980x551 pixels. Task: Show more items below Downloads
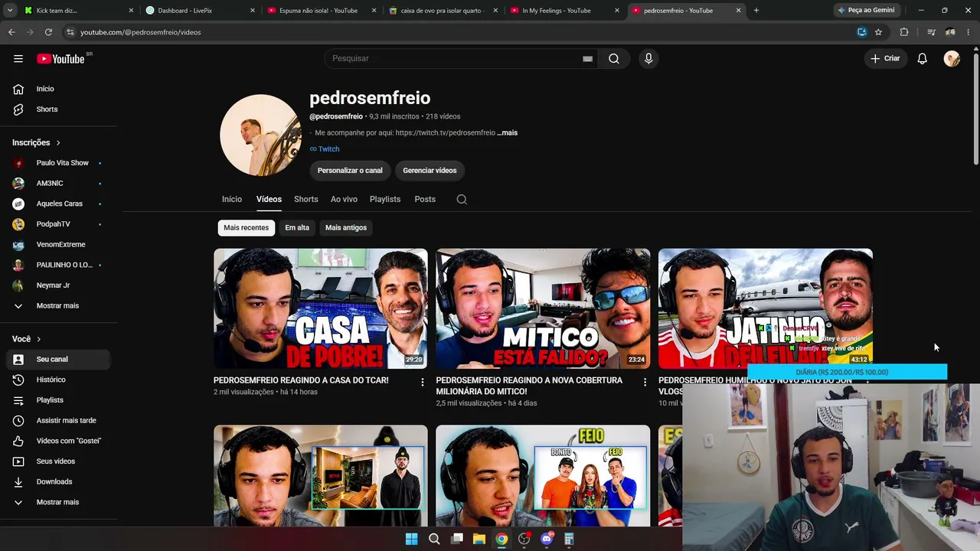(59, 502)
